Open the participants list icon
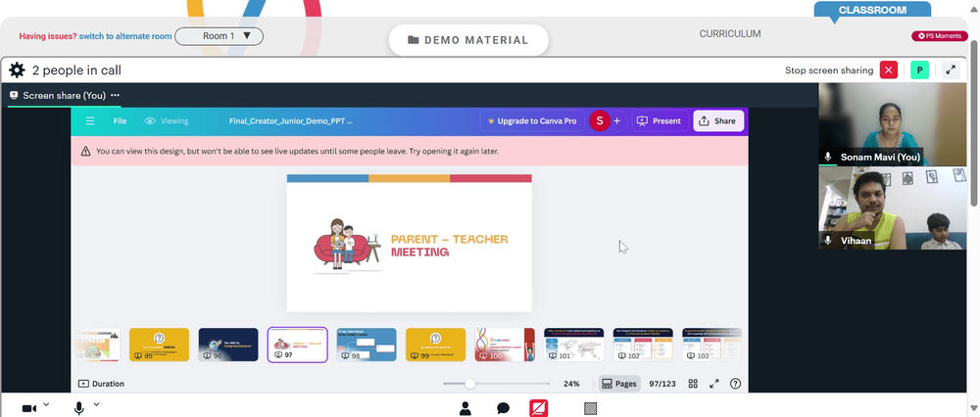Image resolution: width=980 pixels, height=417 pixels. [465, 408]
